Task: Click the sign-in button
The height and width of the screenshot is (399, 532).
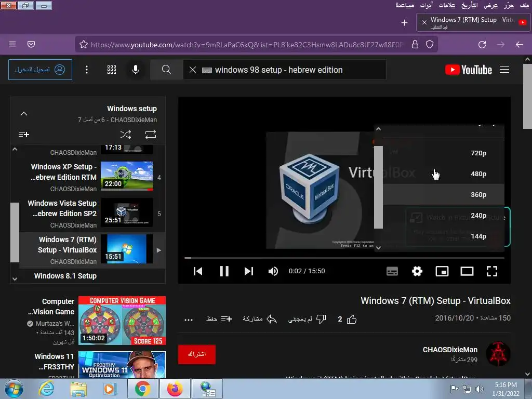Action: (40, 70)
